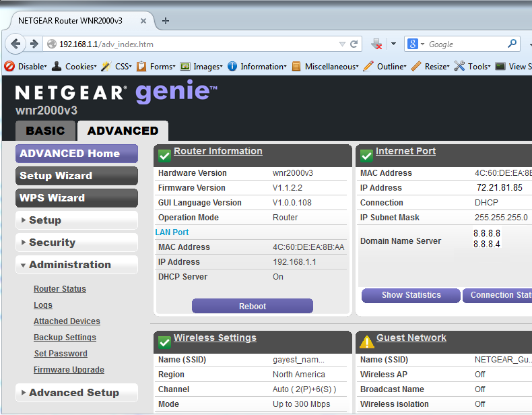The width and height of the screenshot is (532, 415).
Task: Select the ADVANCED tab
Action: [x=123, y=131]
